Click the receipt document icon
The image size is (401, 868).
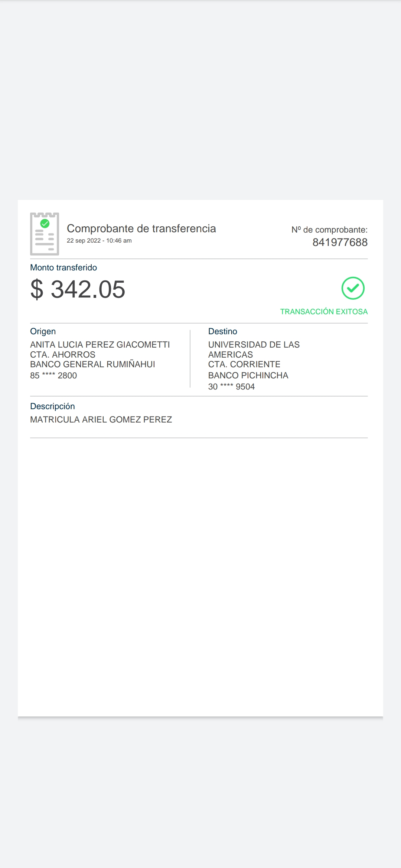(x=45, y=234)
